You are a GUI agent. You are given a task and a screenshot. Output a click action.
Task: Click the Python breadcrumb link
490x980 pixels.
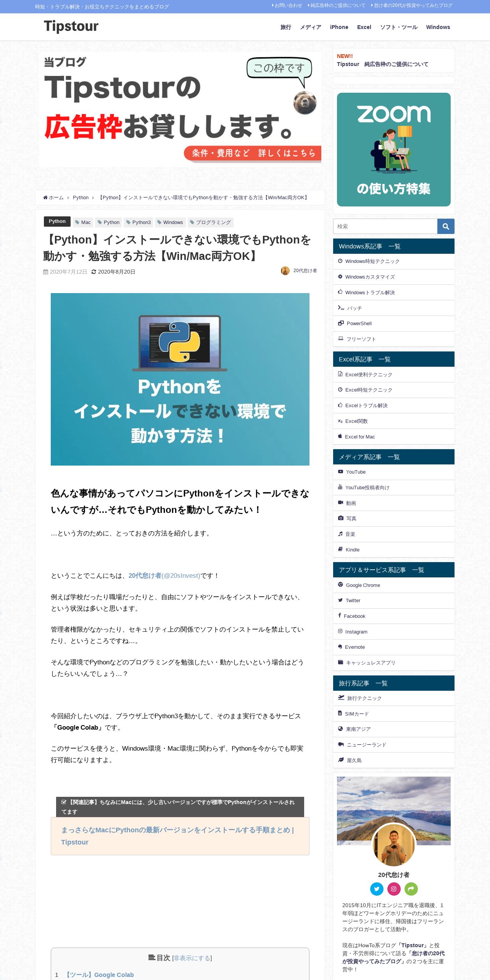click(81, 197)
